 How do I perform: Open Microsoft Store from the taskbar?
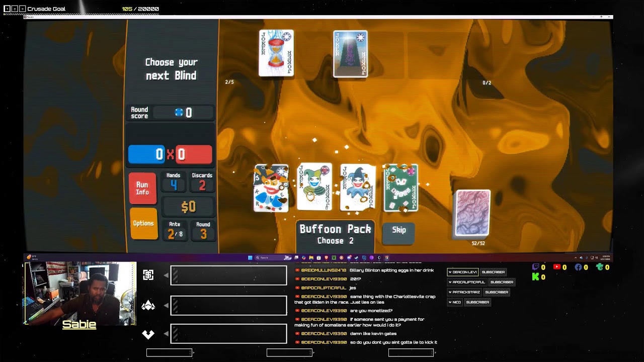point(318,257)
